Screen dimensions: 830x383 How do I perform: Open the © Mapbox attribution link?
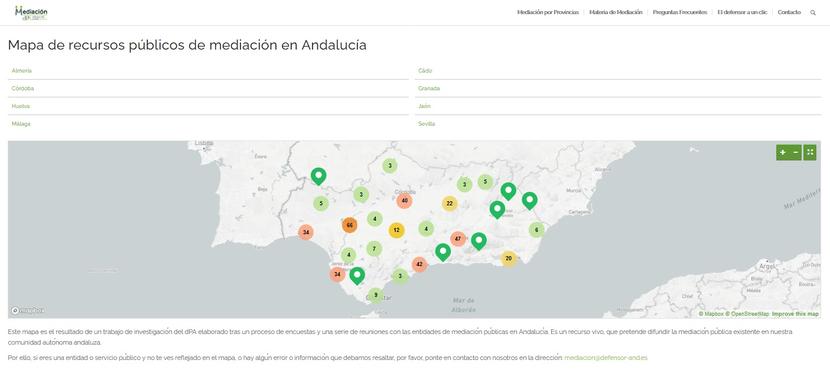(711, 314)
